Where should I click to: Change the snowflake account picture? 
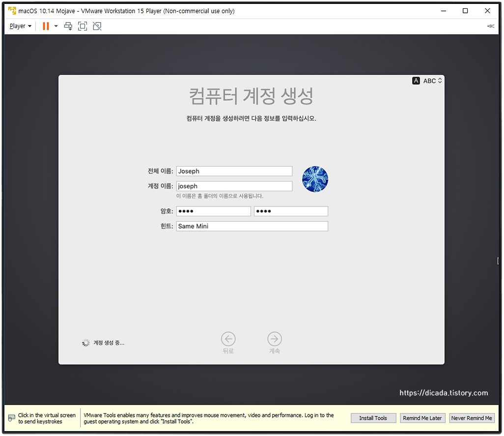click(315, 179)
